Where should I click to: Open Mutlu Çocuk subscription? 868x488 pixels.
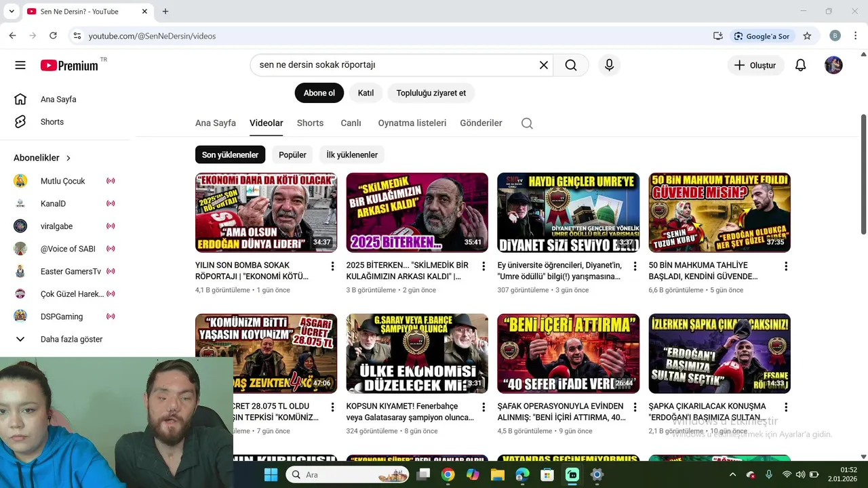pos(64,181)
